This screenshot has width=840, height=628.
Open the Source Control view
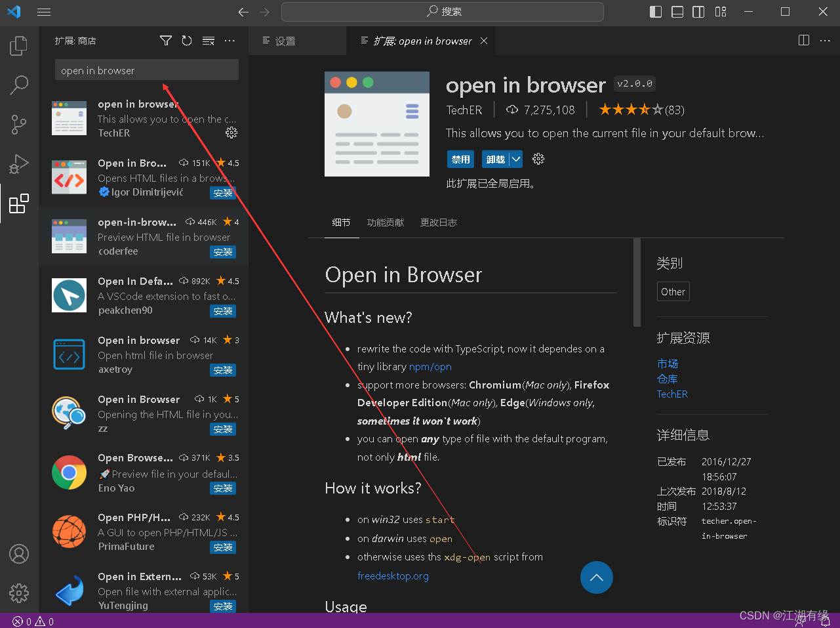(19, 124)
